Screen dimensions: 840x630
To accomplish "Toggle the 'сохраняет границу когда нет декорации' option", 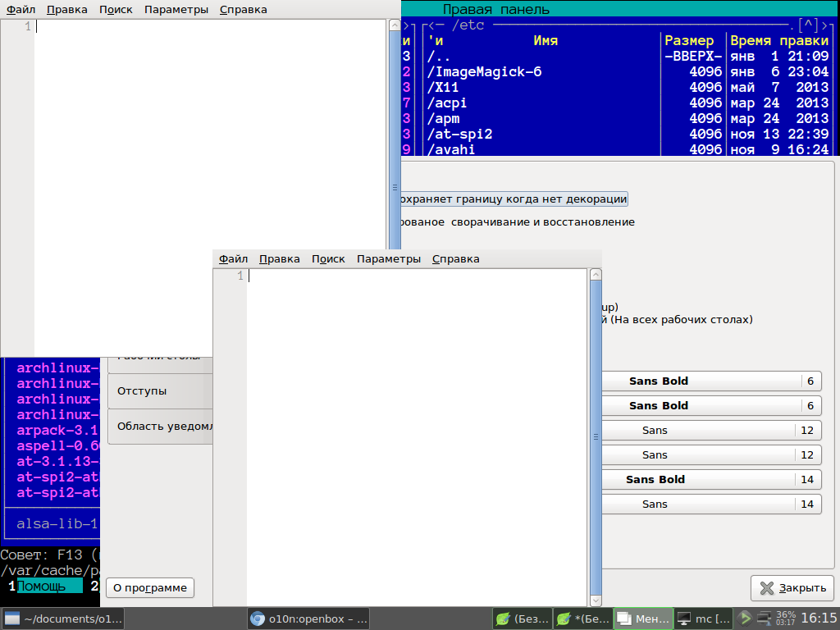I will 513,199.
